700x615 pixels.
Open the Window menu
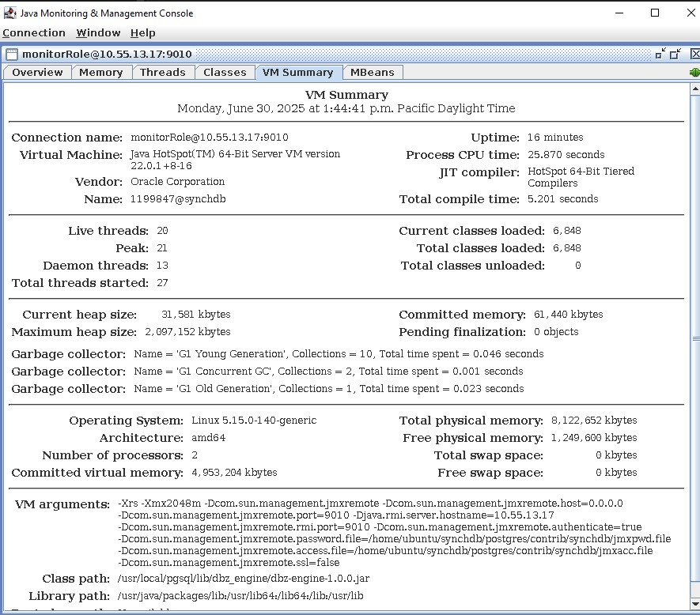98,32
